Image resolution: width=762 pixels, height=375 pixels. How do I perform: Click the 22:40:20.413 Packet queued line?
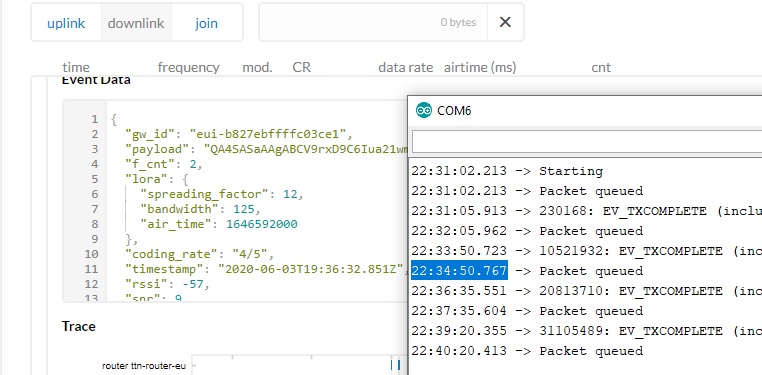[527, 351]
